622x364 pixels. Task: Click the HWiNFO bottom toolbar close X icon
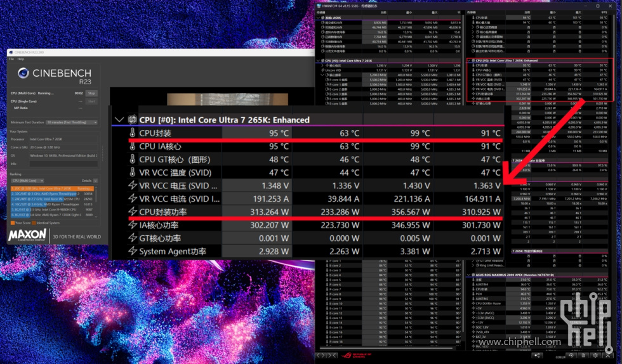(608, 355)
